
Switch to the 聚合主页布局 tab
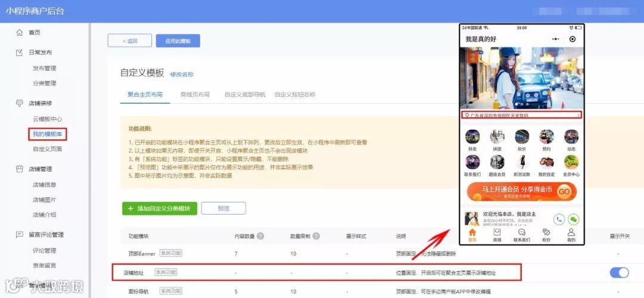[145, 94]
